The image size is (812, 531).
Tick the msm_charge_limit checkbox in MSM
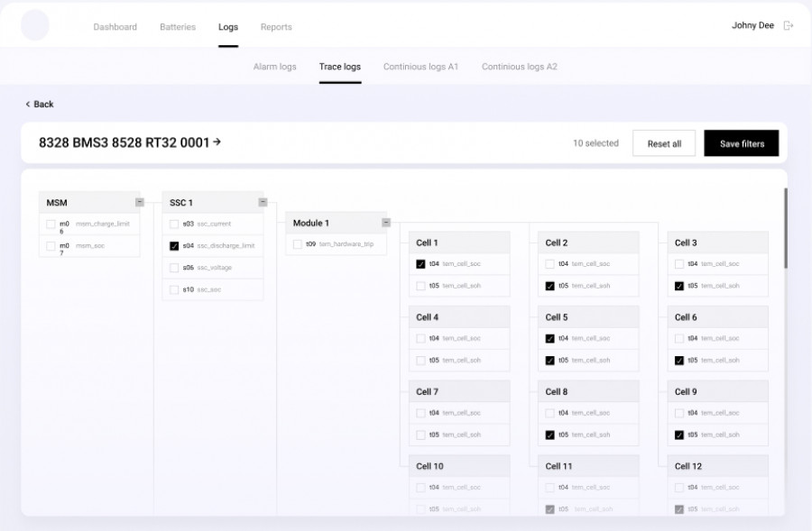(51, 224)
